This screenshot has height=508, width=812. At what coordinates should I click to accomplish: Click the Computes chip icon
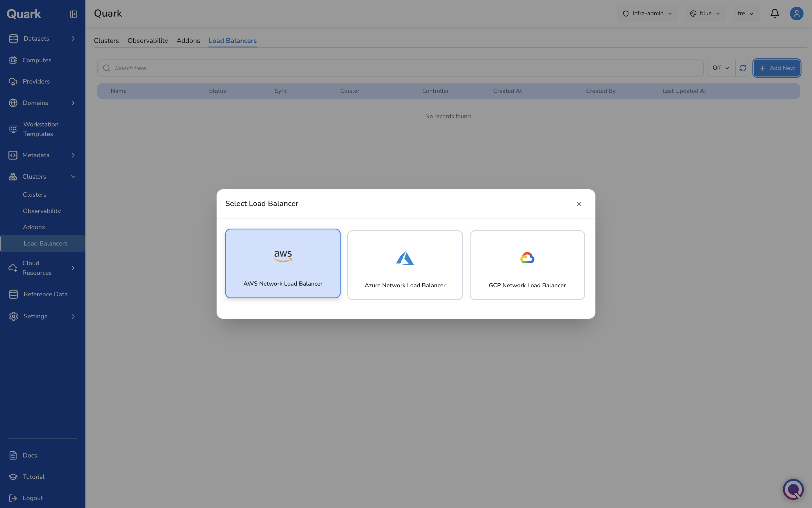(13, 60)
